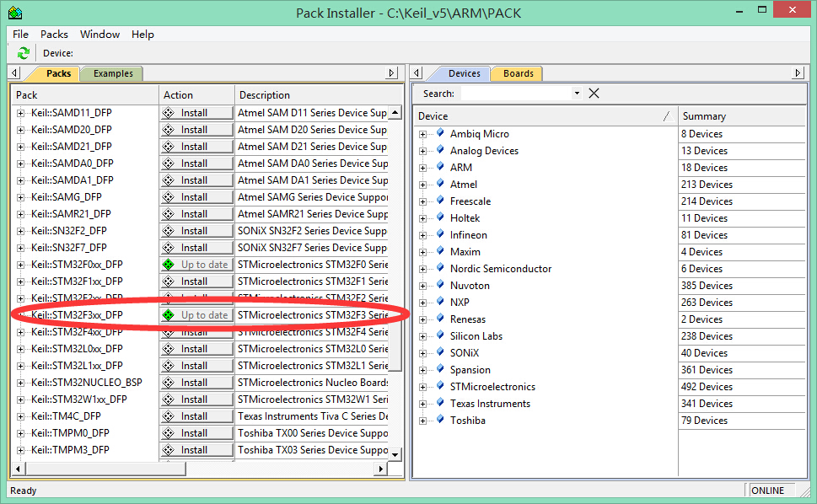Screen dimensions: 817x504
Task: Click the STMicroelectronics vendor icon
Action: coord(440,386)
